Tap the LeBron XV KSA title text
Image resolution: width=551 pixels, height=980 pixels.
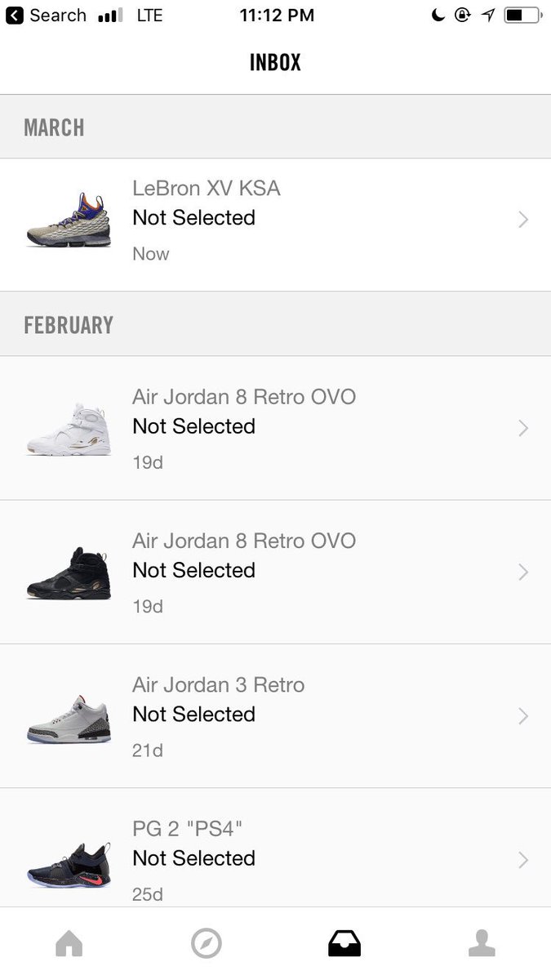pos(207,189)
